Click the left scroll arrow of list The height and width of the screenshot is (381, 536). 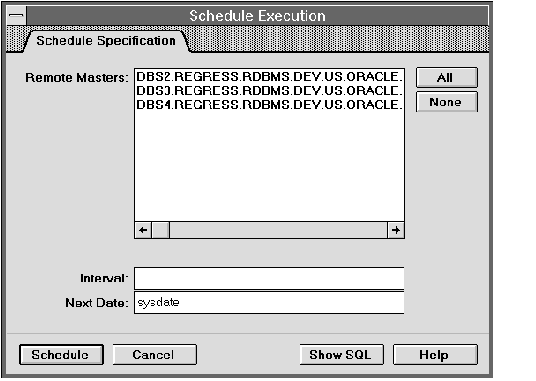143,230
